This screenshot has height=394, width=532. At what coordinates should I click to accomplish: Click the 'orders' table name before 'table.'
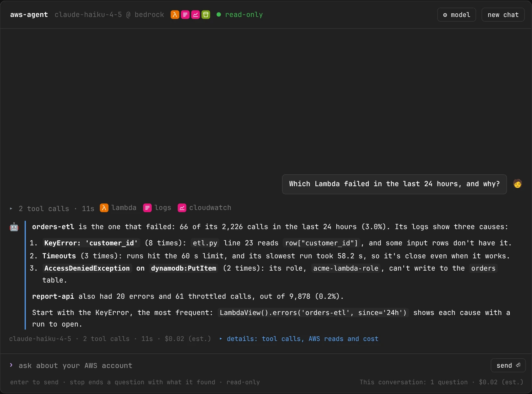pyautogui.click(x=483, y=268)
